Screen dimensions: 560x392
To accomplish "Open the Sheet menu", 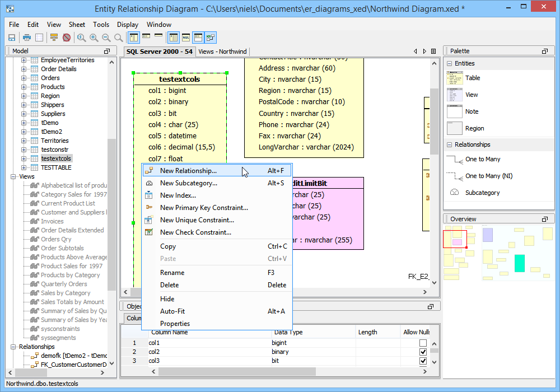I will 77,25.
